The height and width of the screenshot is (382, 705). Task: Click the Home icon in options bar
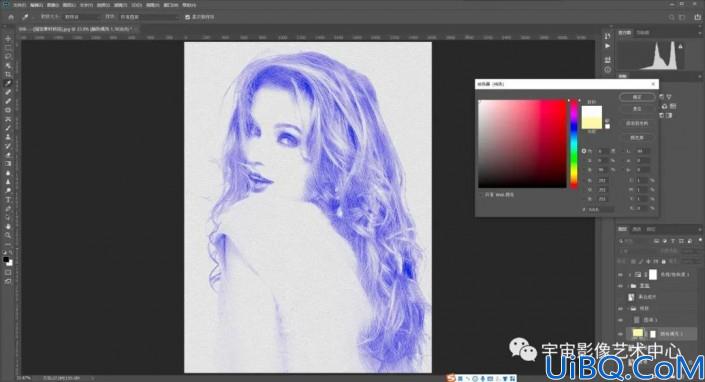(11, 17)
